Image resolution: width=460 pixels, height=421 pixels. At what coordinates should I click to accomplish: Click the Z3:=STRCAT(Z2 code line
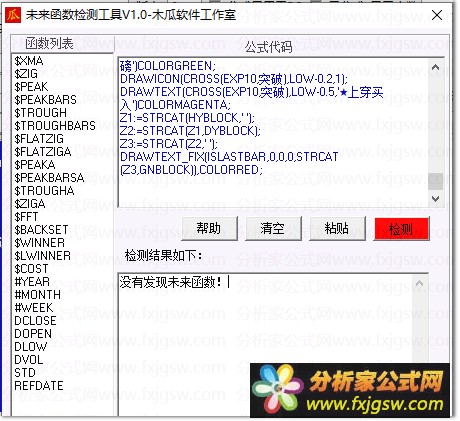(169, 144)
